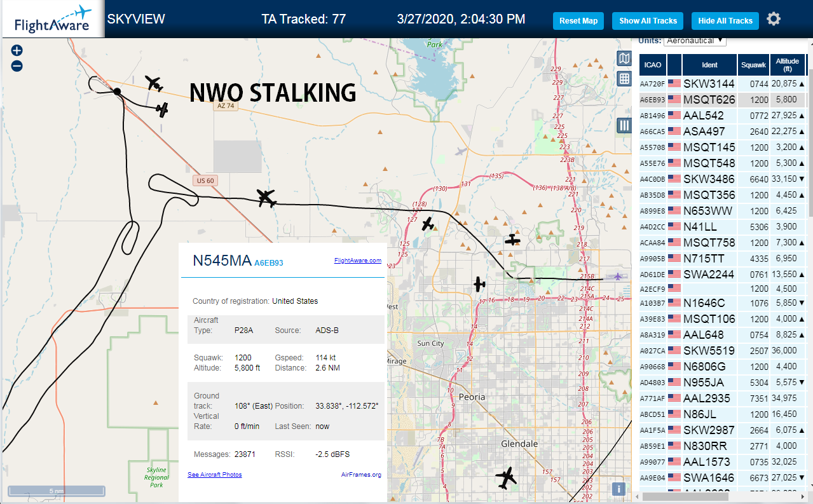Select the ASA497 row
813x504 pixels.
click(x=723, y=132)
